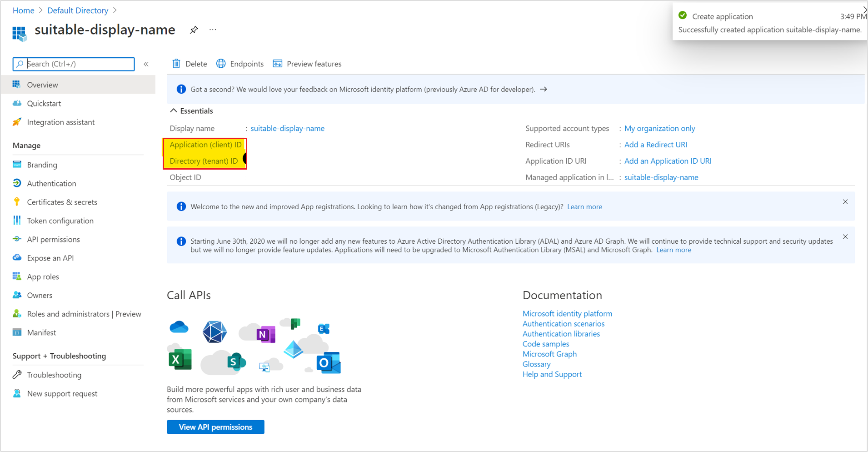
Task: Open Preview features icon
Action: pos(277,64)
